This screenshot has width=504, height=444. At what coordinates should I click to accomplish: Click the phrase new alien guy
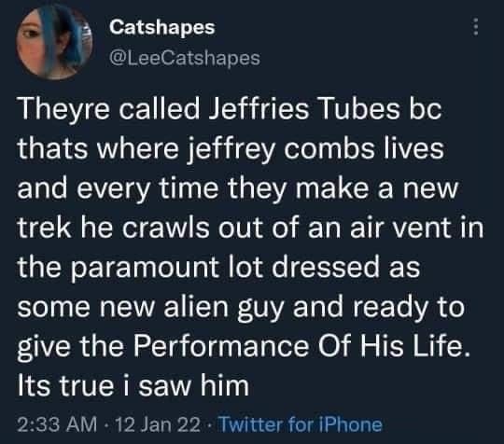click(192, 308)
